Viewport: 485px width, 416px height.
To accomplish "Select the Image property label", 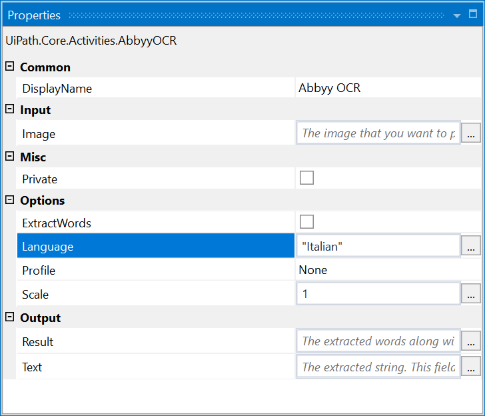I will click(x=39, y=134).
